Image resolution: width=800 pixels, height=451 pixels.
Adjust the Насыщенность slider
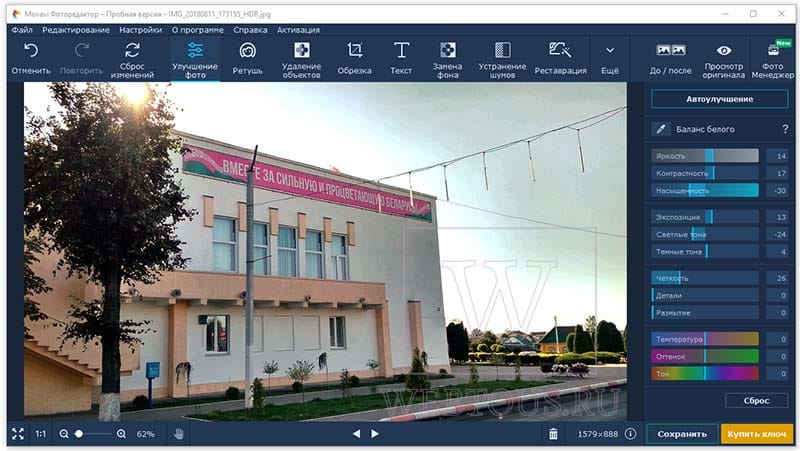(x=705, y=190)
